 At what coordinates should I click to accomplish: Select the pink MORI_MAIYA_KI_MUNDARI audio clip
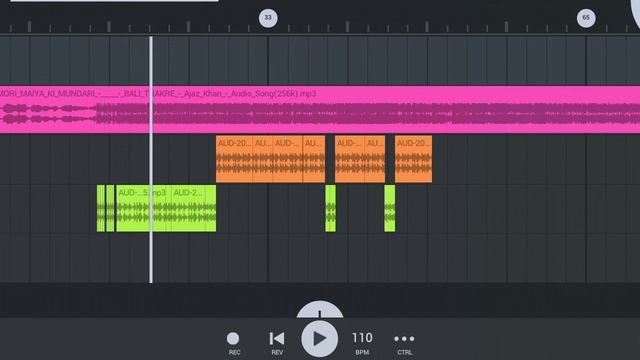point(320,109)
